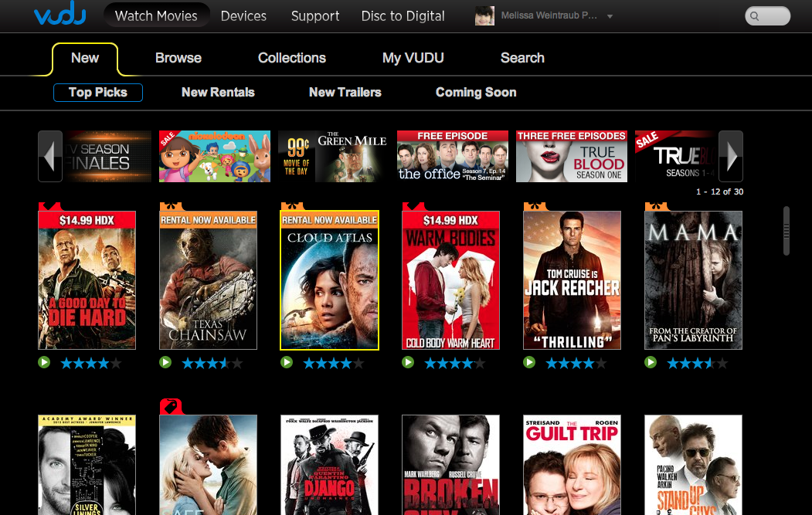Open the Jack Reacher poster
812x515 pixels.
(x=572, y=280)
